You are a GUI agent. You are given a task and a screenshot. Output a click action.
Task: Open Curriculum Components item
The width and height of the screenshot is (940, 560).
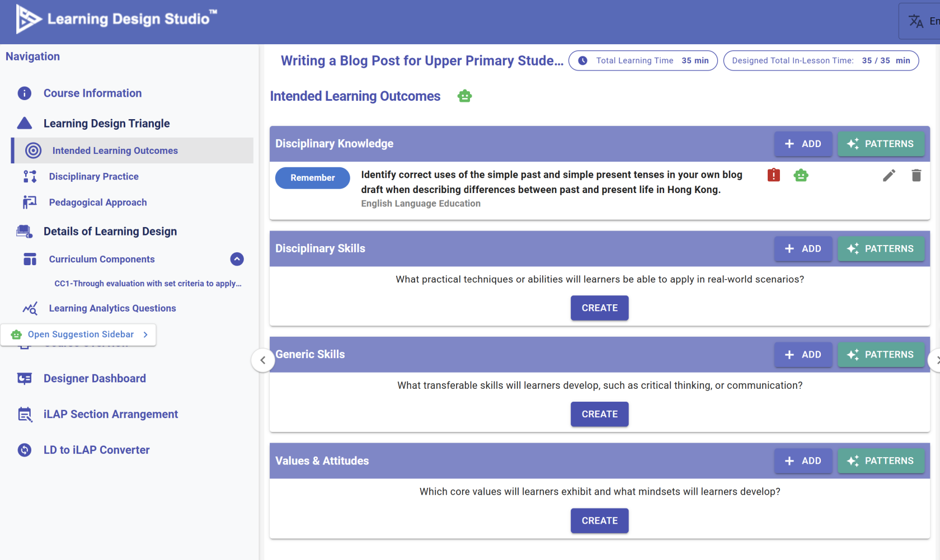click(102, 260)
